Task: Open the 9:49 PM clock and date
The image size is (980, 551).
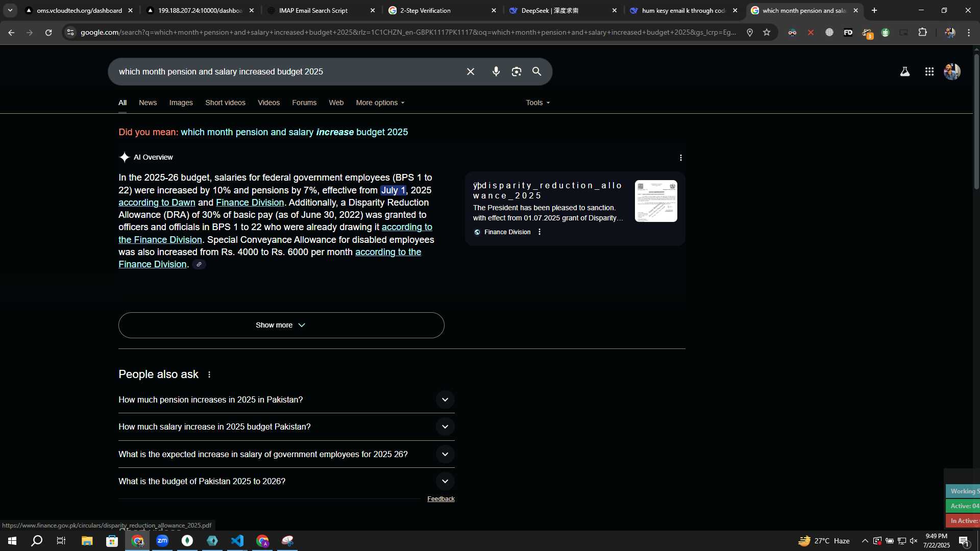Action: [936, 541]
